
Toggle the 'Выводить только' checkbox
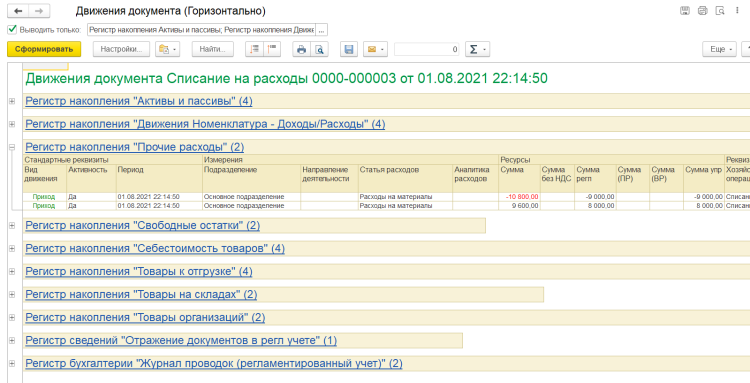pos(12,30)
